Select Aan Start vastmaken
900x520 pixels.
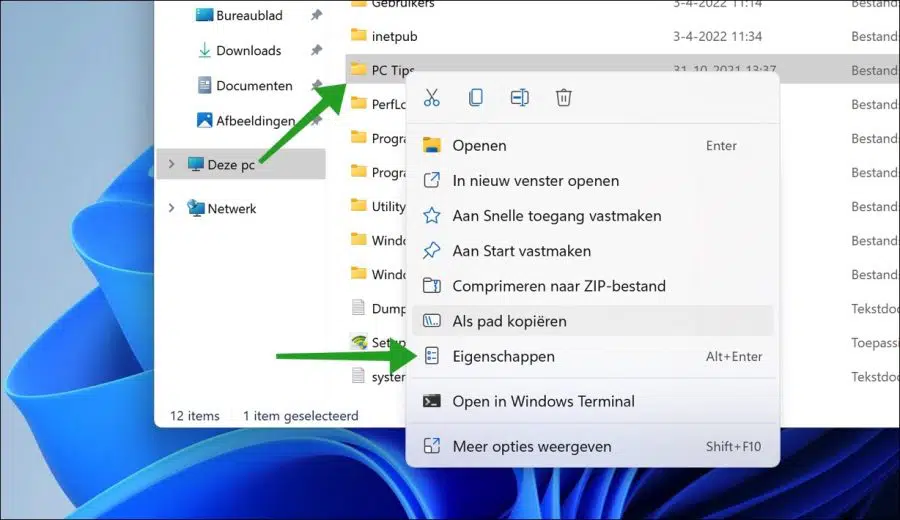pos(592,251)
